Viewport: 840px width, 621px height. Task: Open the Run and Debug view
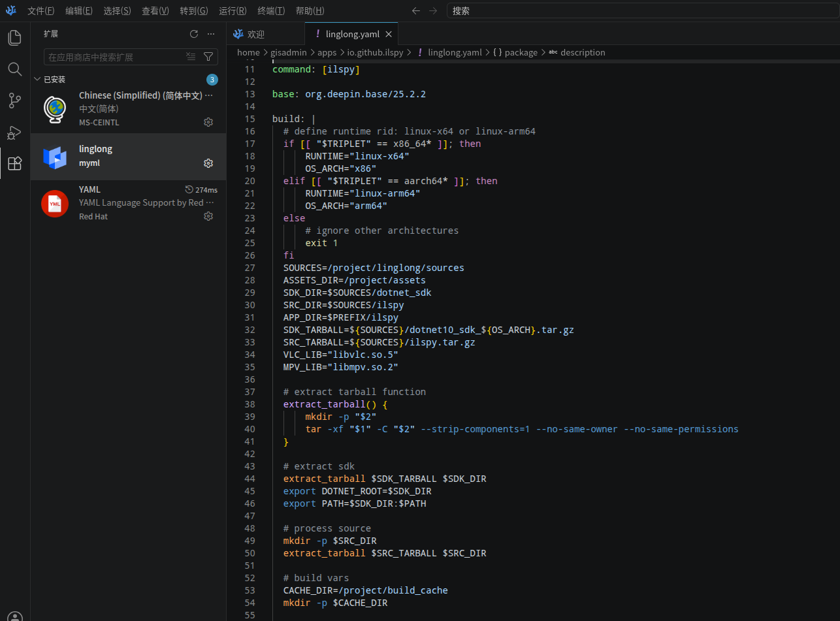coord(14,133)
